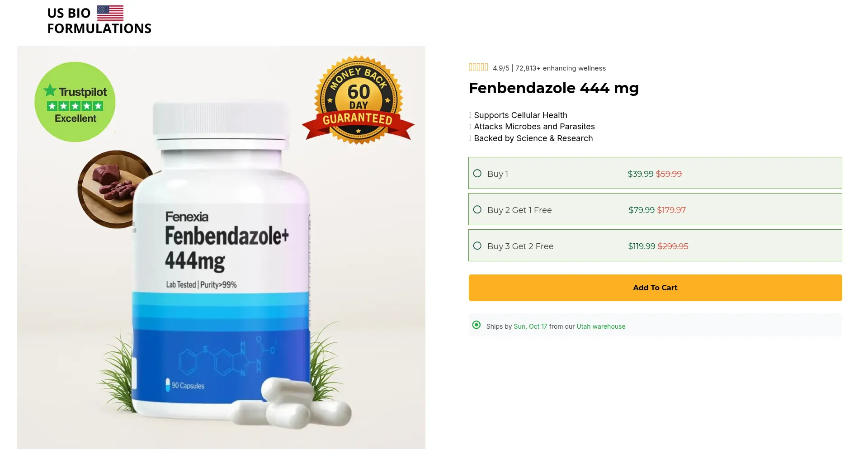Select the Buy 2 Get 1 Free option
The image size is (868, 449).
pos(655,209)
